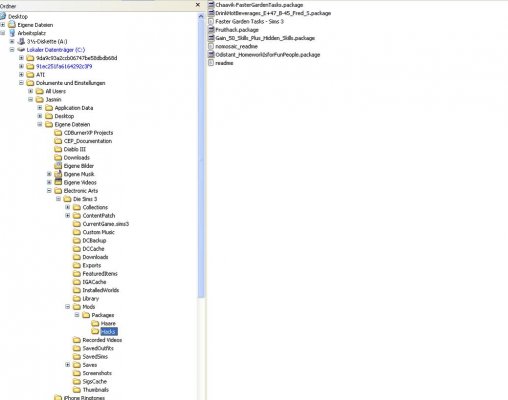Viewport: 508px width, 400px height.
Task: Click the folder tree vertical scrollbar thumb
Action: pos(201,158)
